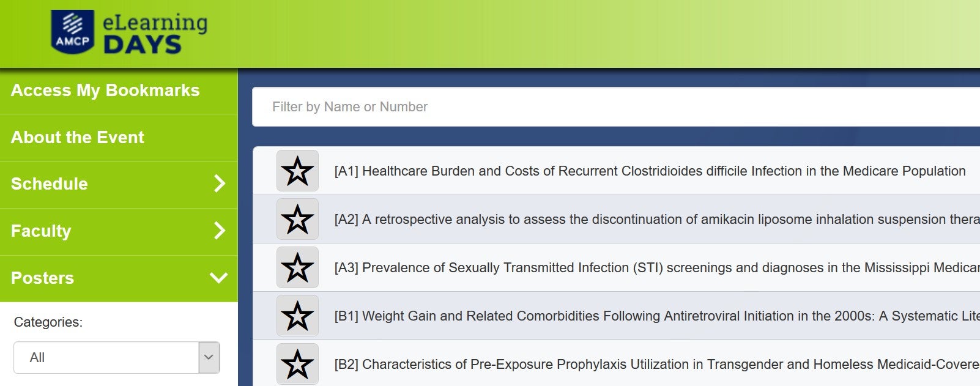Open the A2 amikacin liposome poster

[657, 219]
